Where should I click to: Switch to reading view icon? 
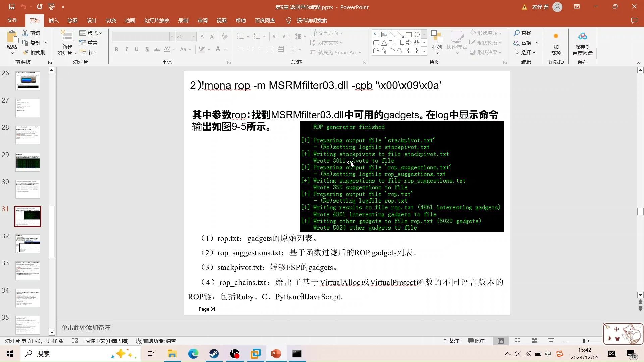(x=534, y=341)
